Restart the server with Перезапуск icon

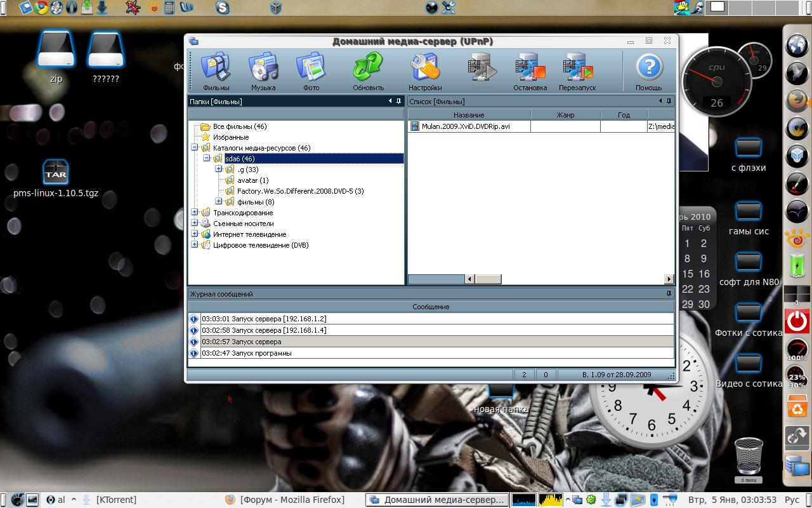(577, 71)
